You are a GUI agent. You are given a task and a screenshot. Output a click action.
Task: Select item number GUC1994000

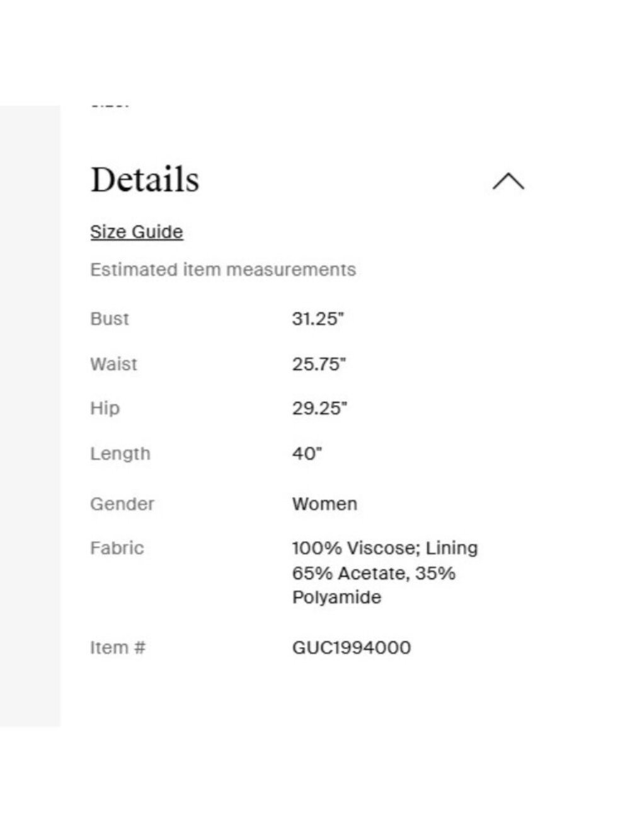(352, 648)
